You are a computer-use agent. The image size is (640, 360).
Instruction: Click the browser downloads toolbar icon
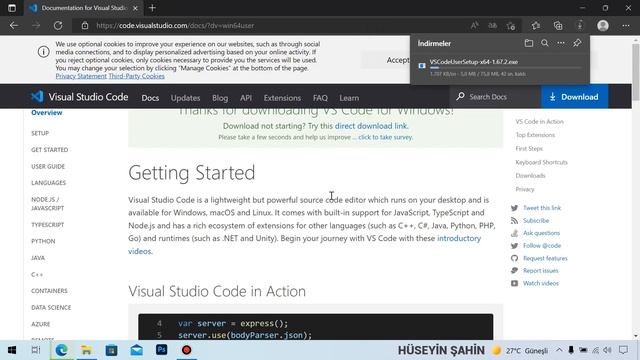pos(580,26)
